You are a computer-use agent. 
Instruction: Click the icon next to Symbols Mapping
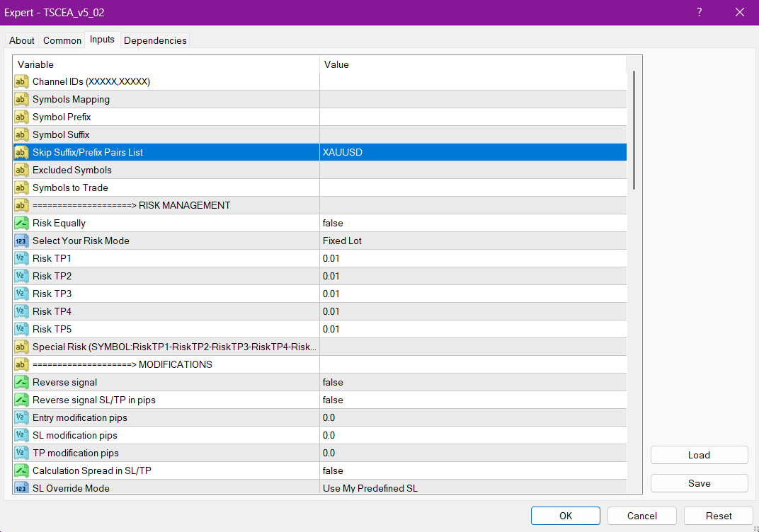pos(21,99)
